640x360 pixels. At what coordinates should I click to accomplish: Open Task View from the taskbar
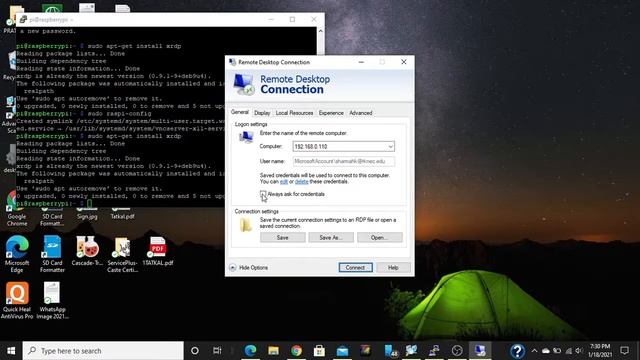(x=217, y=351)
